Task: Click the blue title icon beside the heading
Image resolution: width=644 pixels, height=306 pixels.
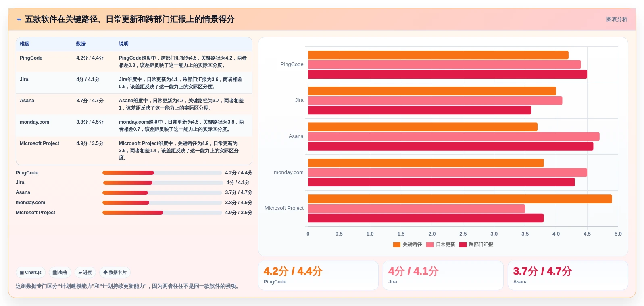Action: (x=19, y=19)
